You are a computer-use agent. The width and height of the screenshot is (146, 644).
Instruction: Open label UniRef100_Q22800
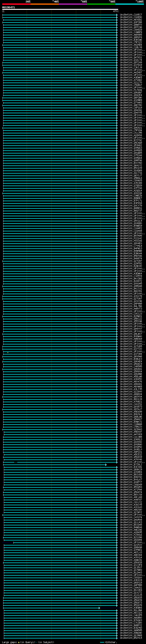click(x=131, y=392)
